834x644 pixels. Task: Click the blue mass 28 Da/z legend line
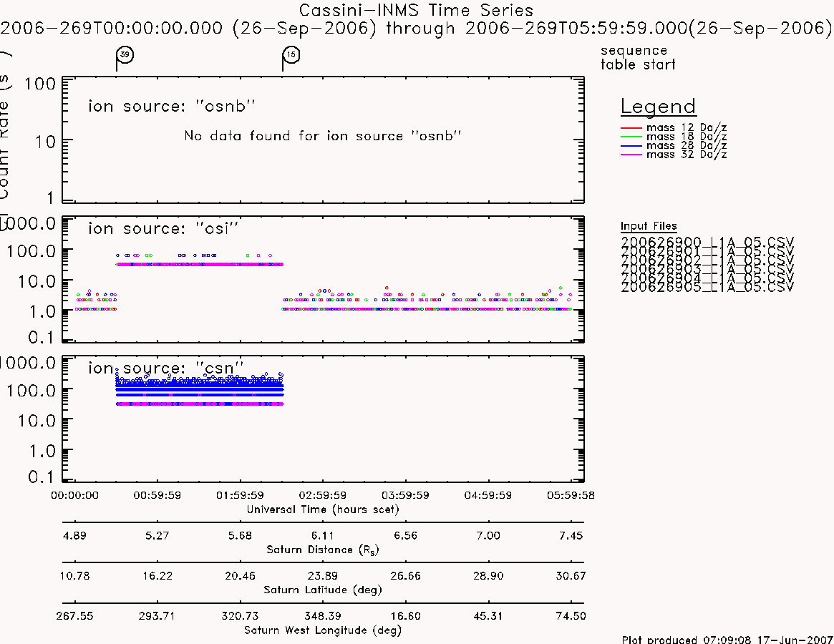tap(631, 146)
